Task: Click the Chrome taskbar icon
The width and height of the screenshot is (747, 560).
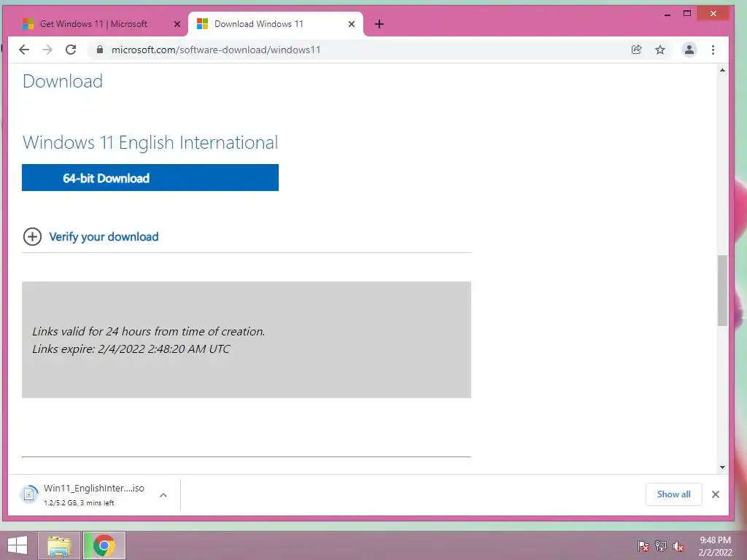Action: (104, 545)
